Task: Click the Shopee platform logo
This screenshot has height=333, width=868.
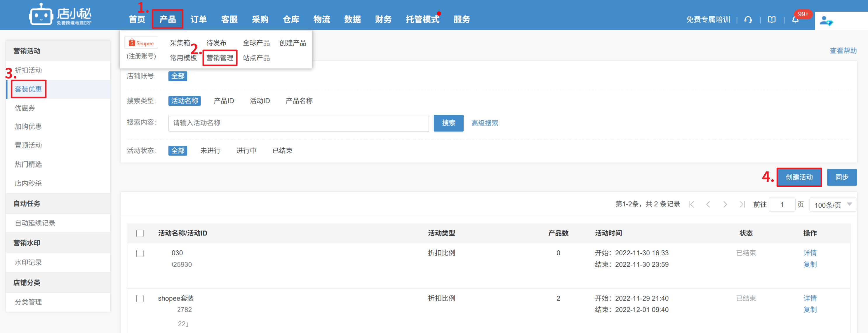Action: point(141,43)
